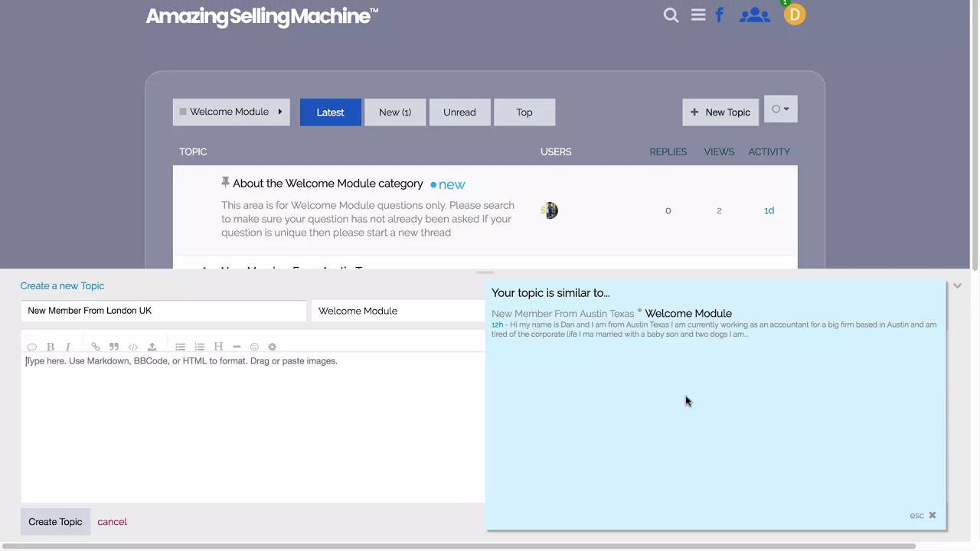The height and width of the screenshot is (551, 980).
Task: Open the community group people icon
Action: (x=754, y=15)
